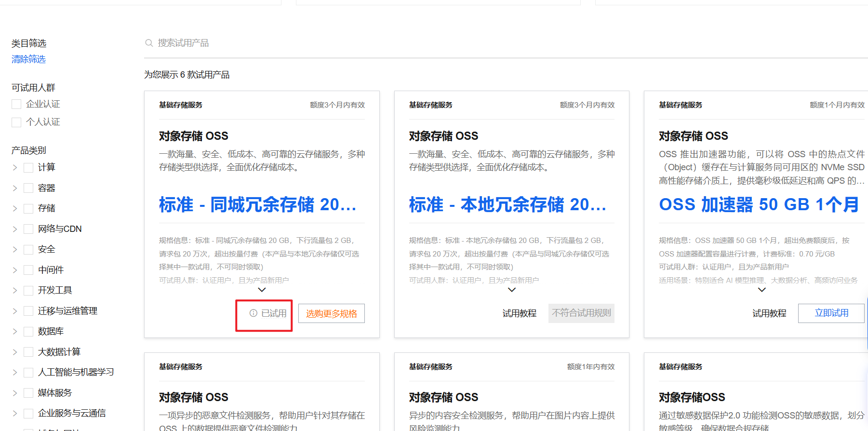Check the 安全 category checkbox
Image resolution: width=868 pixels, height=431 pixels.
pos(28,249)
